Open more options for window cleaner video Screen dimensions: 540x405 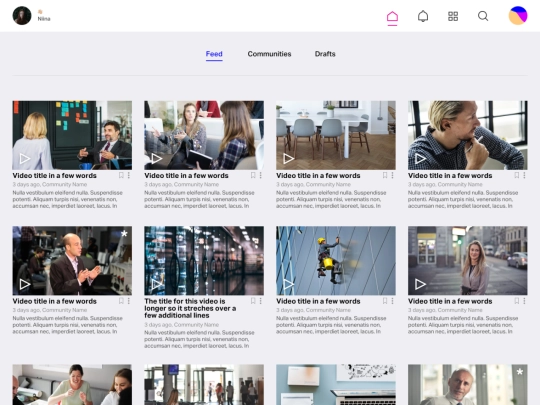tap(393, 301)
